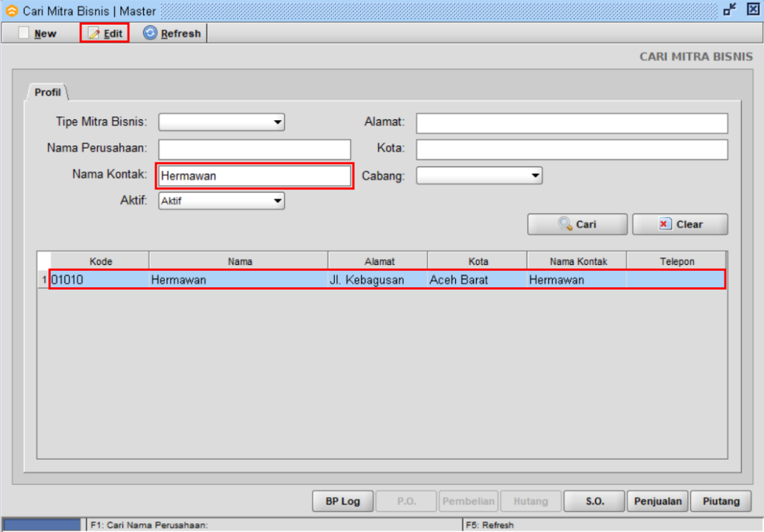Click the Nama Perusahaan text field
764x532 pixels.
254,149
